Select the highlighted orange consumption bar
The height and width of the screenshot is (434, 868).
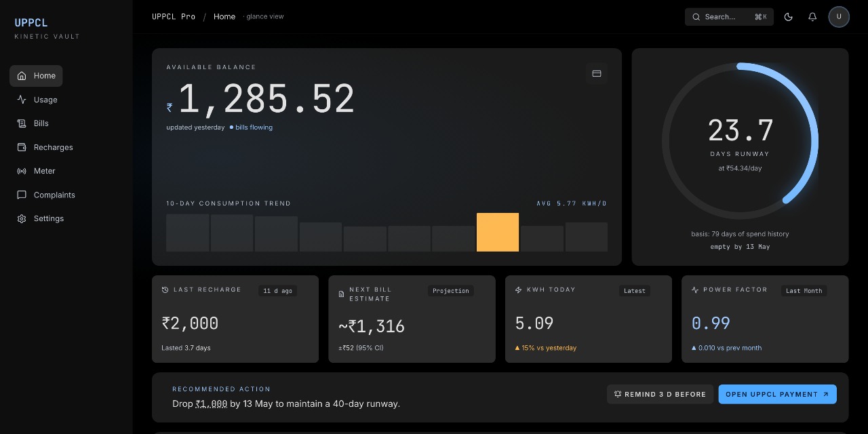[x=498, y=232]
